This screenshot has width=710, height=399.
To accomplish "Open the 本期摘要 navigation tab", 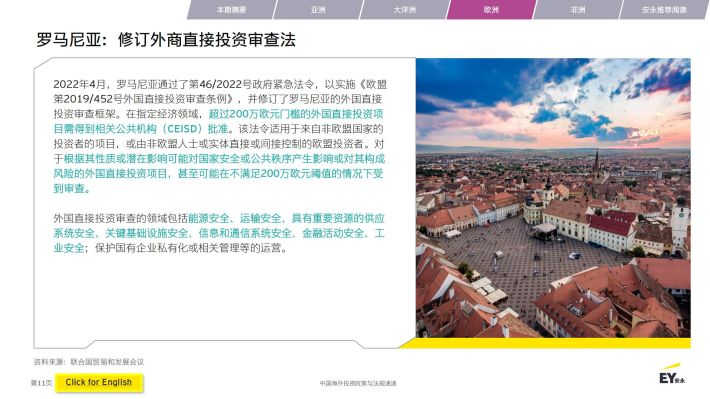I will 231,10.
